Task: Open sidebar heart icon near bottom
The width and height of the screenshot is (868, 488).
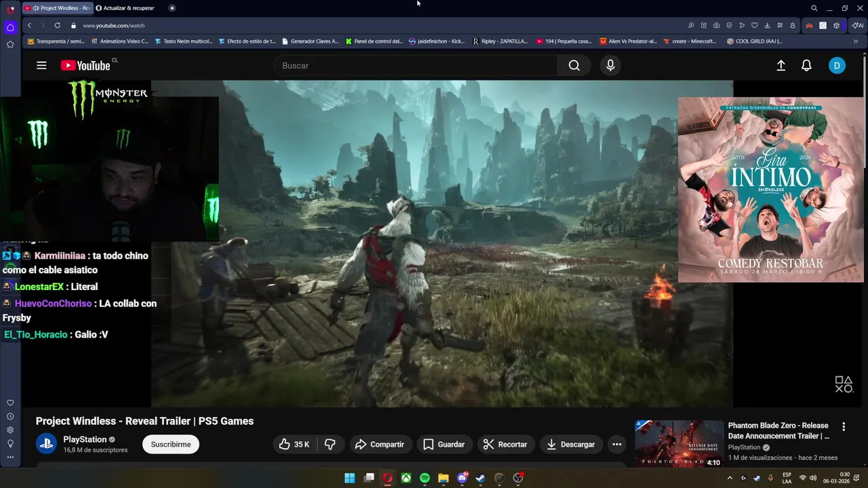Action: pos(10,403)
